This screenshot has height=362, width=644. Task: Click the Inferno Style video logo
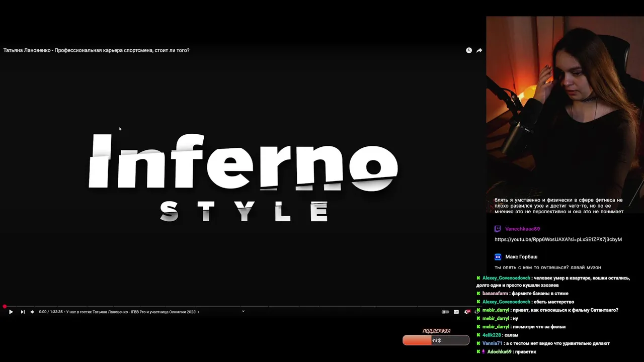tap(244, 177)
